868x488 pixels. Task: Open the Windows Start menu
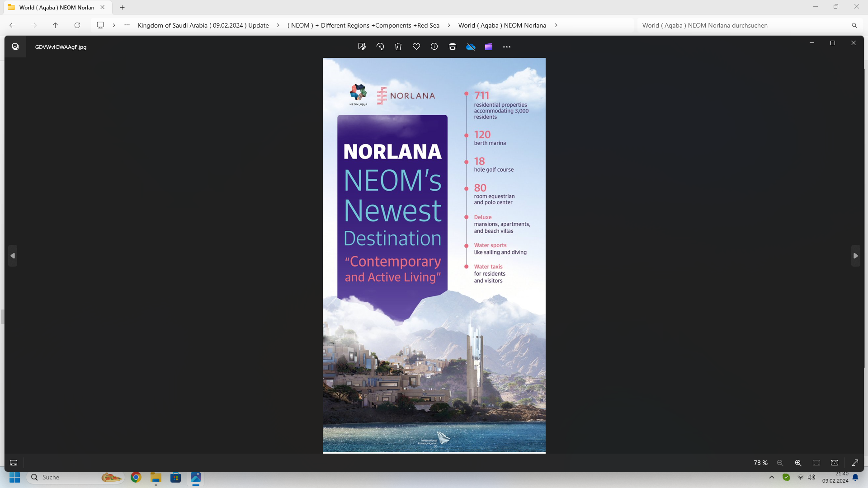coord(15,477)
